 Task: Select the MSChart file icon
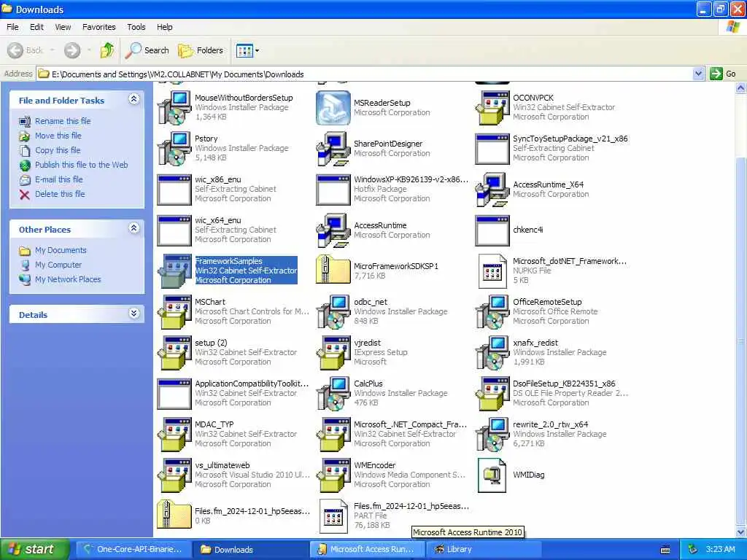coord(174,312)
